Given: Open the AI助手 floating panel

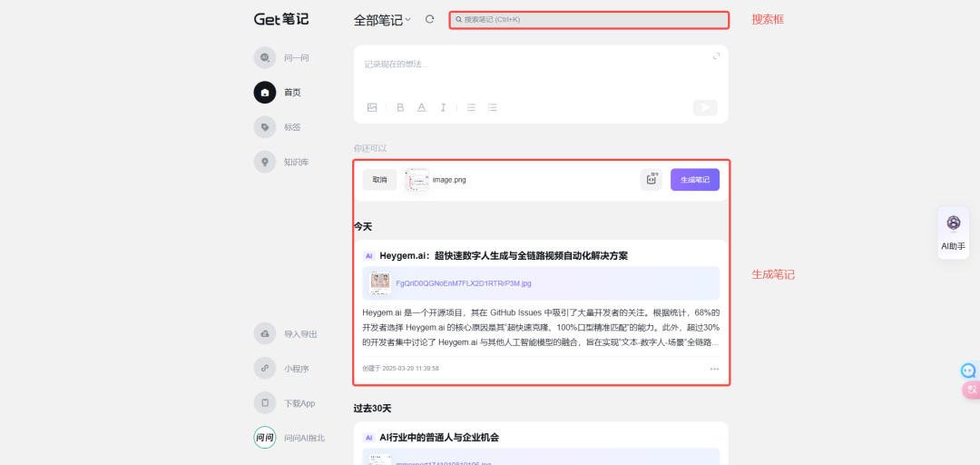Looking at the screenshot, I should click(x=953, y=232).
